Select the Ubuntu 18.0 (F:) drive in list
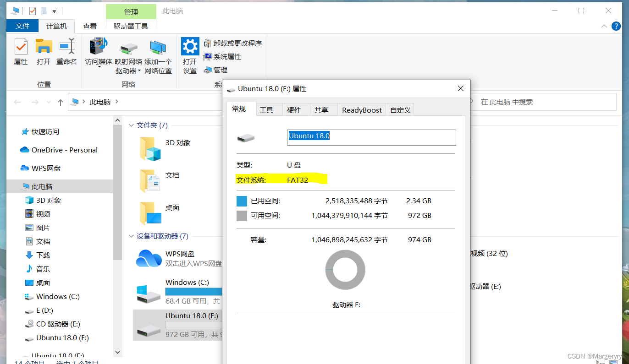Image resolution: width=629 pixels, height=364 pixels. (x=178, y=325)
